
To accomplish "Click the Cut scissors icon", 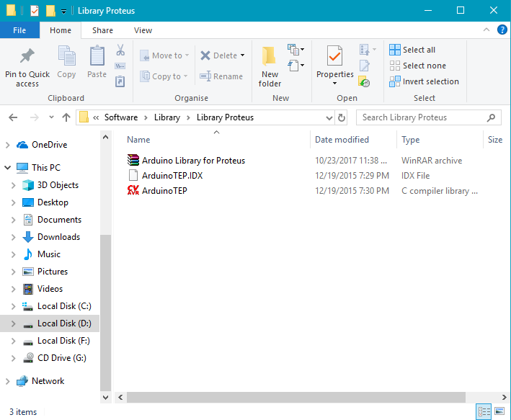I will point(120,50).
